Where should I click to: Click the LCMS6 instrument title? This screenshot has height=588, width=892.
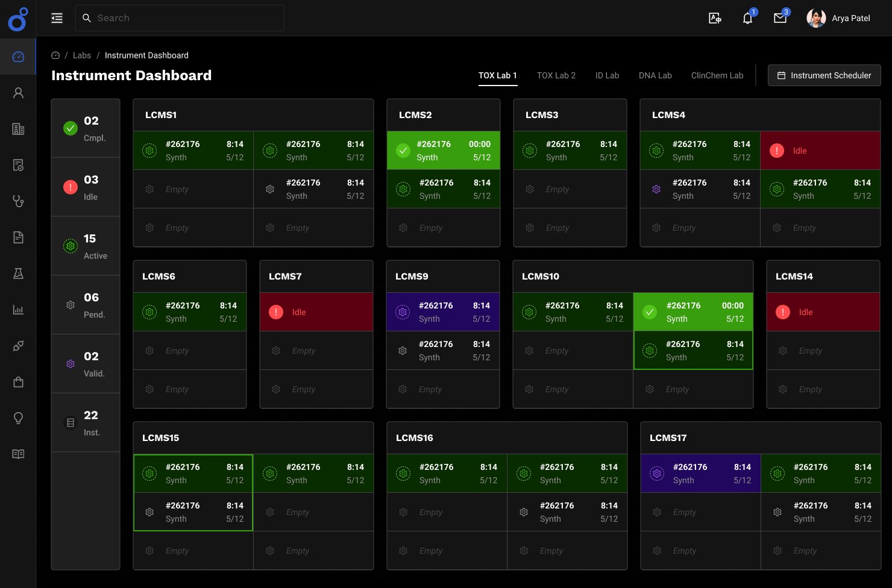click(159, 277)
